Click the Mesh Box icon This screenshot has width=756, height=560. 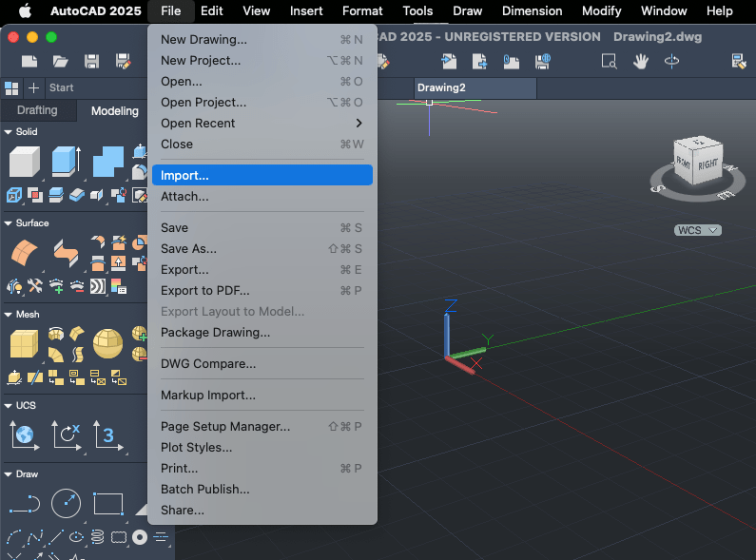pyautogui.click(x=24, y=343)
